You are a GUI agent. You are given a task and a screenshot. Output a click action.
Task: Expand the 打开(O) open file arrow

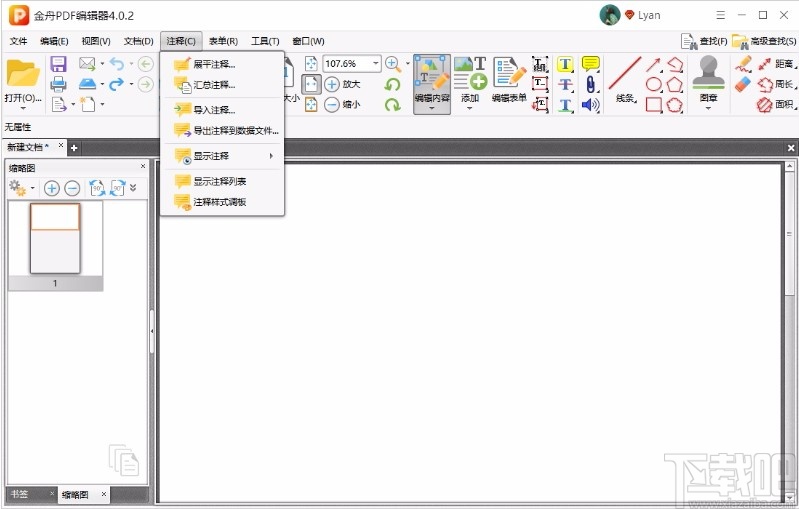coord(23,109)
